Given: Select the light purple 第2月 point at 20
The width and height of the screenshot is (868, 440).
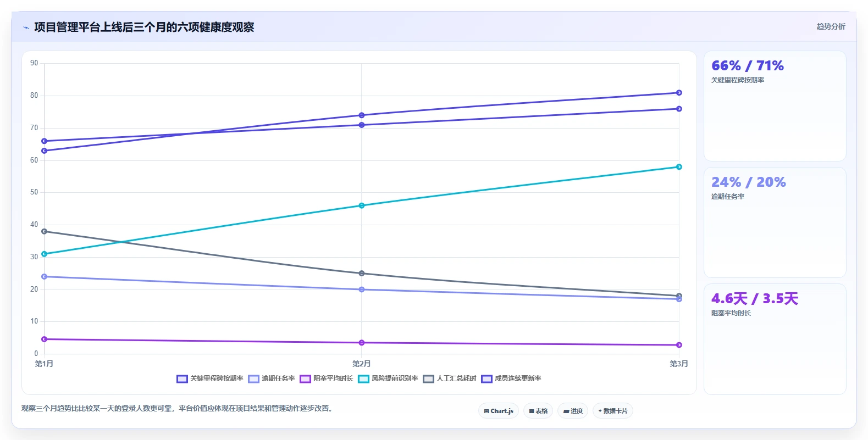Looking at the screenshot, I should [362, 289].
